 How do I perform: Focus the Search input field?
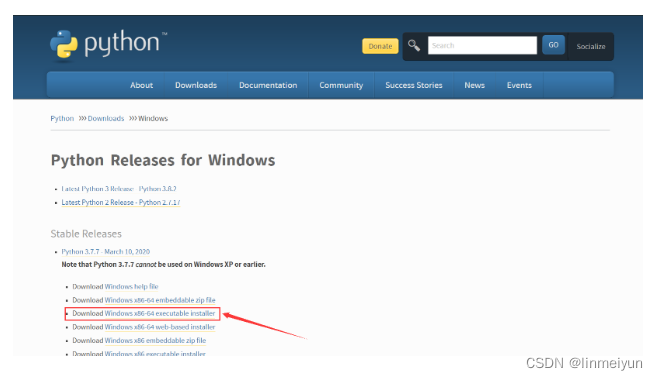pyautogui.click(x=482, y=45)
